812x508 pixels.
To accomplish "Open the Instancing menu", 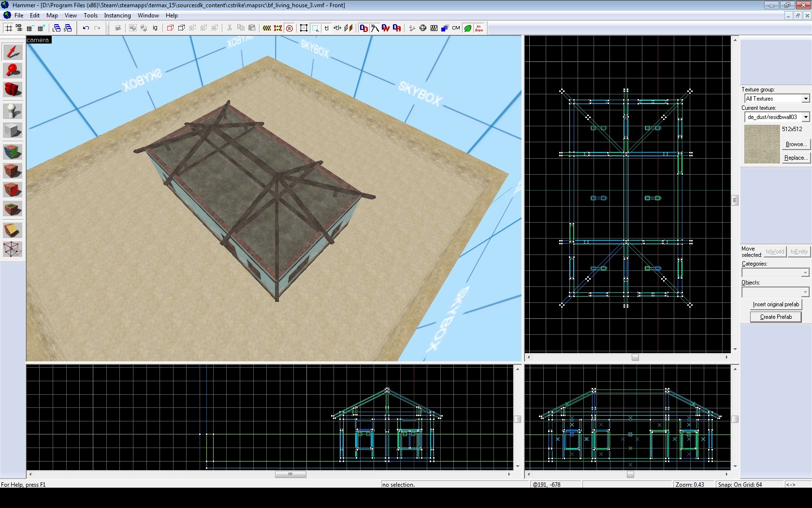I will pos(117,15).
